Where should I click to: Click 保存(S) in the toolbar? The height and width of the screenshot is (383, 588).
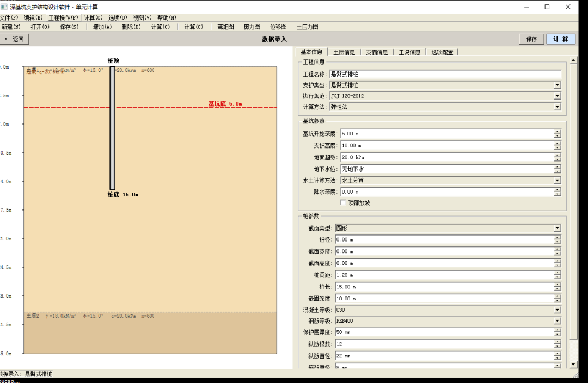coord(69,27)
